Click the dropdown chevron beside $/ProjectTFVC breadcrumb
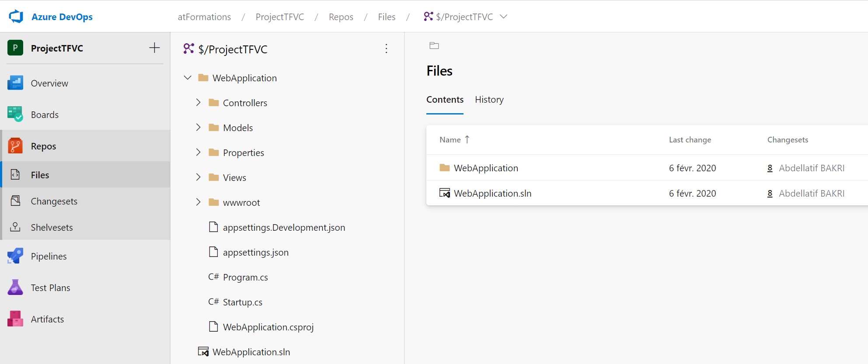 tap(504, 17)
